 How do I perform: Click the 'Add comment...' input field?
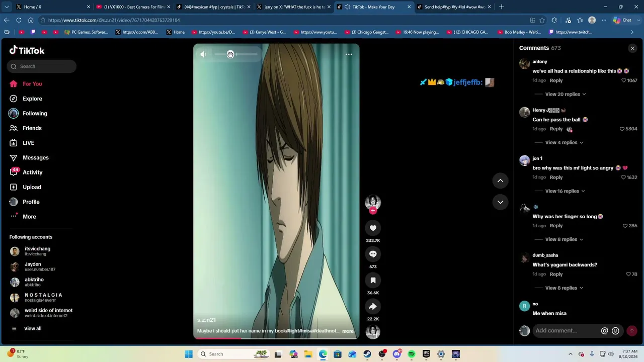point(567,331)
